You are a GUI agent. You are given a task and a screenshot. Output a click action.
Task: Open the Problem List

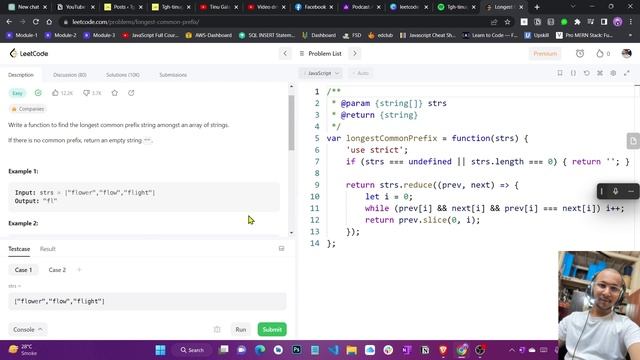click(x=320, y=53)
